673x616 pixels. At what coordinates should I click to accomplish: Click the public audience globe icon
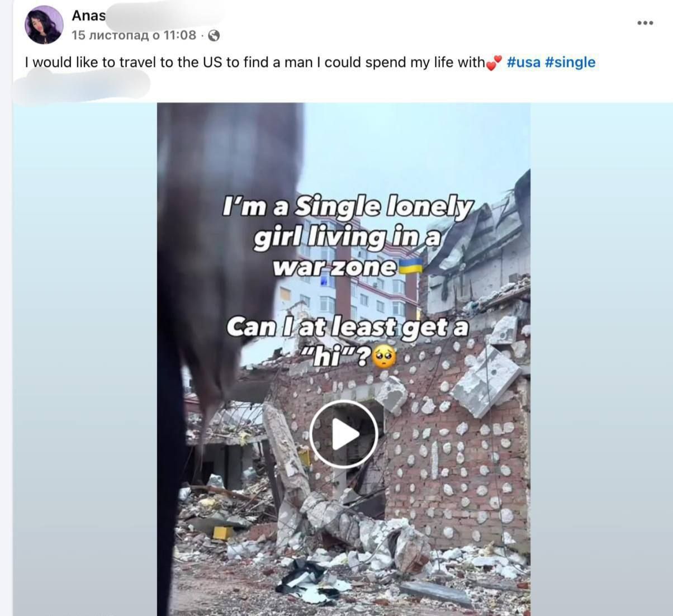(214, 36)
